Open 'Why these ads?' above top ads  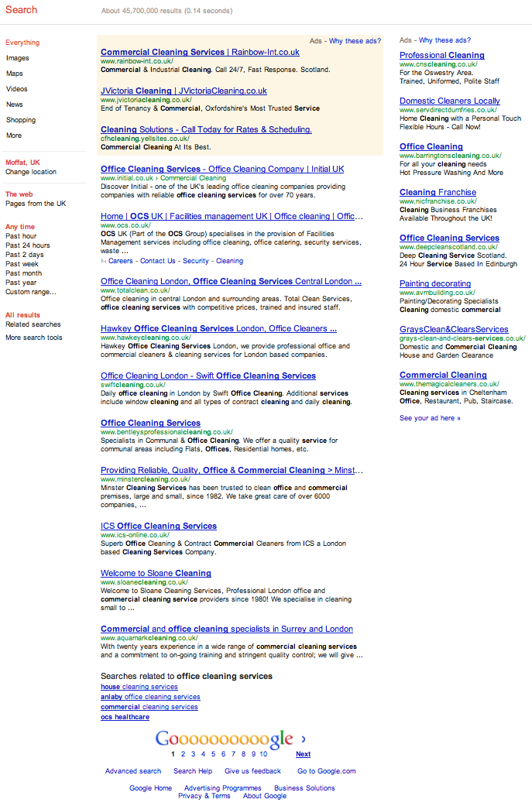355,40
